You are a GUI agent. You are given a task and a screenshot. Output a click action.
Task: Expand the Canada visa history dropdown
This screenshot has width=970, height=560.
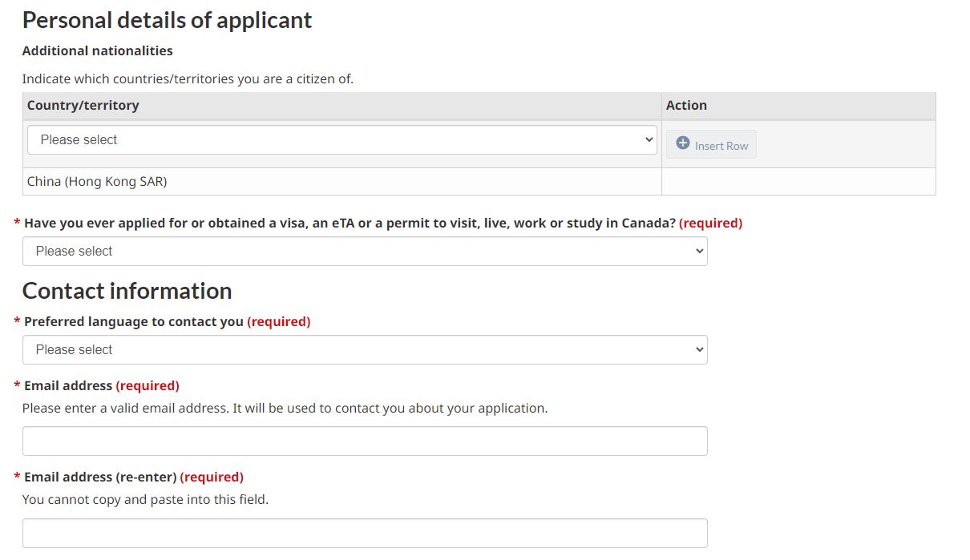pos(365,251)
